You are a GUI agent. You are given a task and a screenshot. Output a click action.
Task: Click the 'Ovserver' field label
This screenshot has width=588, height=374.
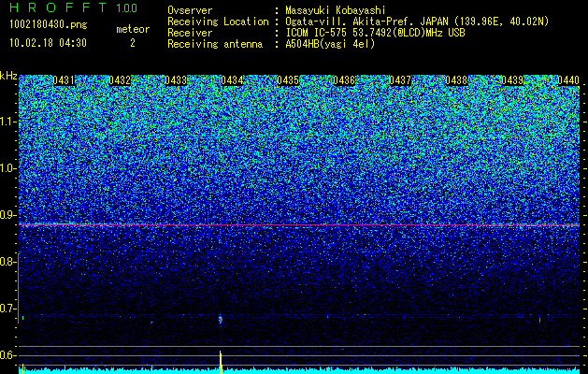[x=190, y=10]
